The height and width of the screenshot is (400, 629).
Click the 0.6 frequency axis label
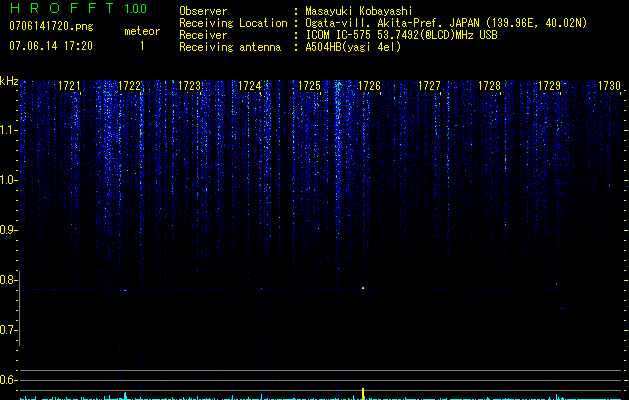[x=8, y=380]
